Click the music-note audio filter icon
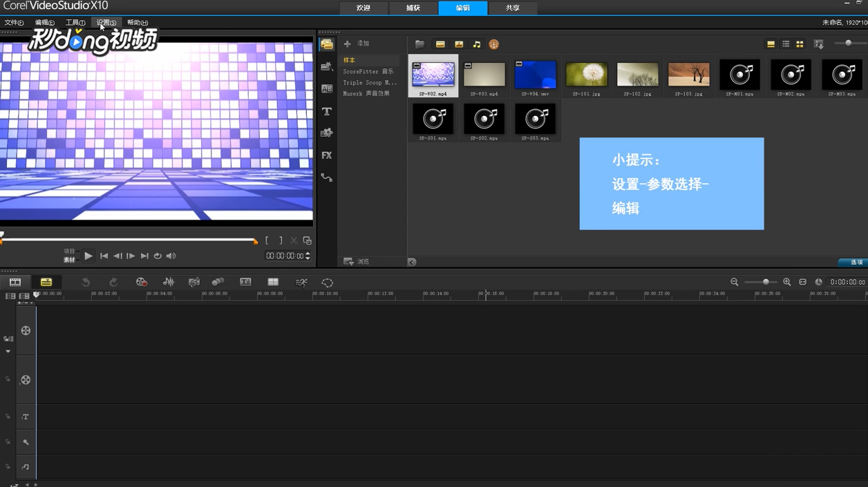 [x=476, y=44]
